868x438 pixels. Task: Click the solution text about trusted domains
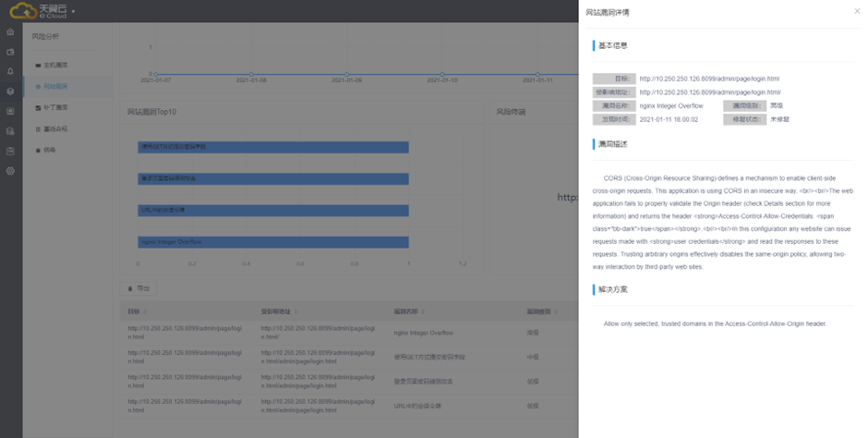pos(715,324)
